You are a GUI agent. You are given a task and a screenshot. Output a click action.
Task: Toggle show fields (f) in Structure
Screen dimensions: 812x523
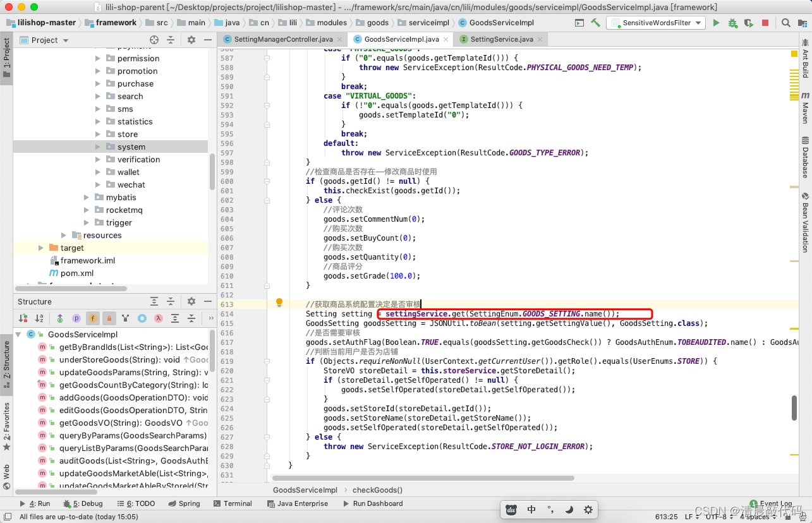tap(92, 318)
